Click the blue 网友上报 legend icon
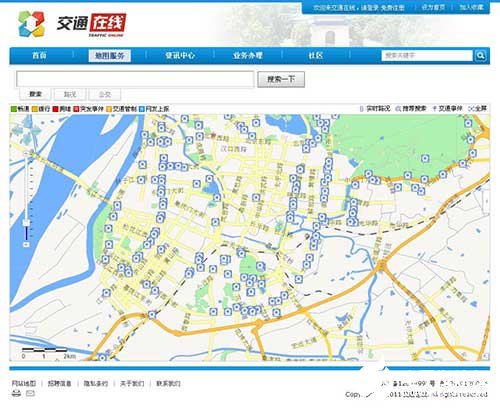Screen dimensions: 500x408 pos(141,109)
